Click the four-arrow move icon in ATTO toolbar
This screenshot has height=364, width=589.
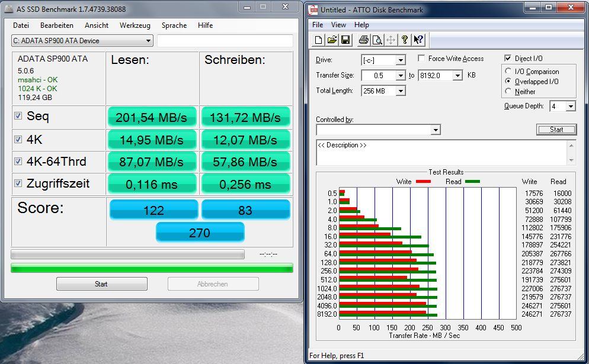[390, 40]
